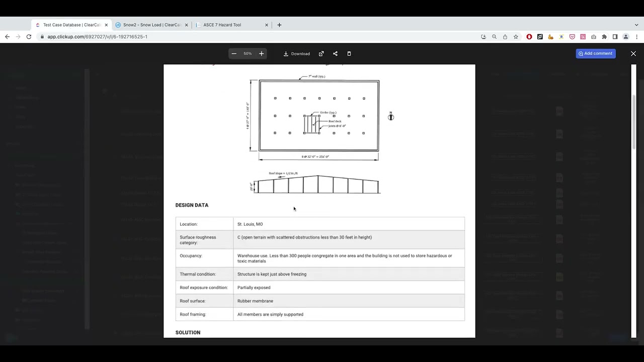The image size is (644, 362).
Task: Switch to Test Case Database tab
Action: 71,25
